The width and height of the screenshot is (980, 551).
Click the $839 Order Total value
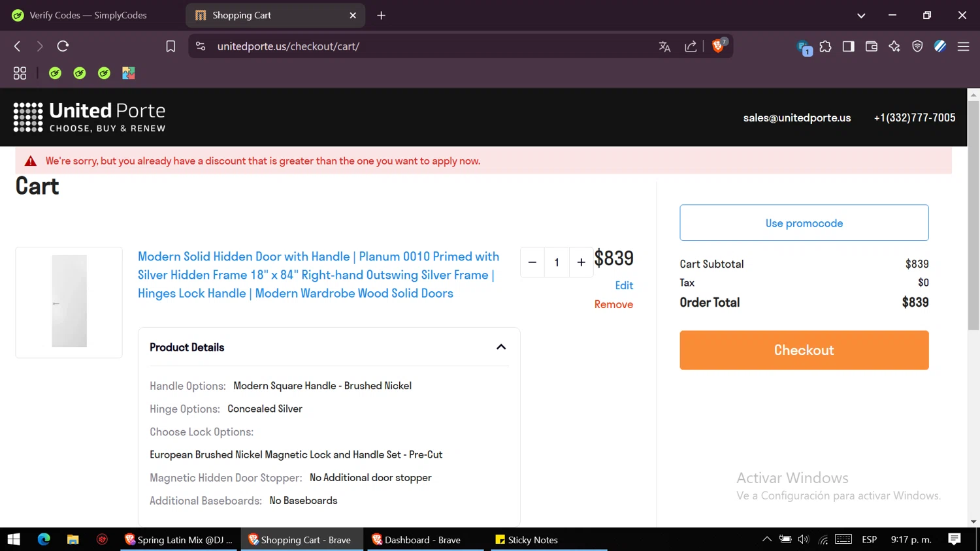tap(915, 302)
